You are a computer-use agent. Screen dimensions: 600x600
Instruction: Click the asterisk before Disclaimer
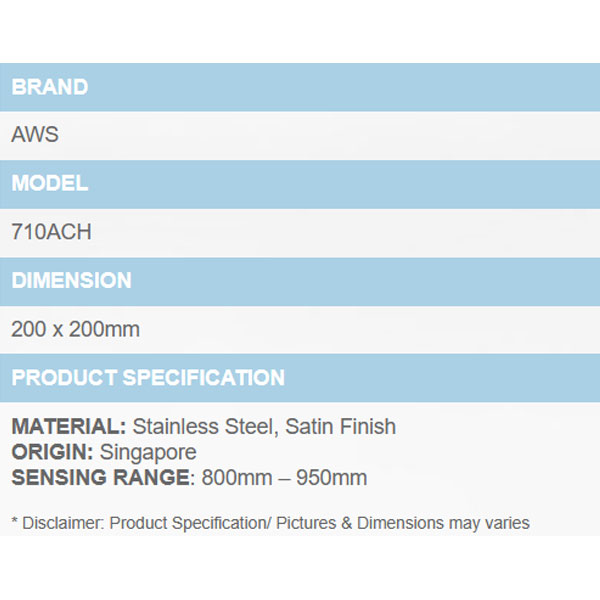pyautogui.click(x=15, y=522)
